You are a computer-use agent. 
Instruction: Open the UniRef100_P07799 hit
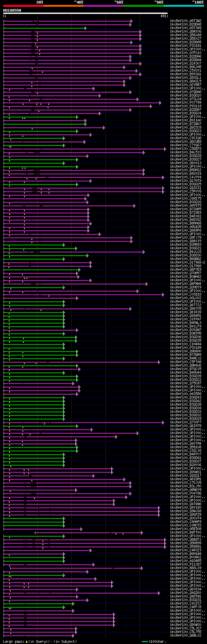click(x=186, y=102)
